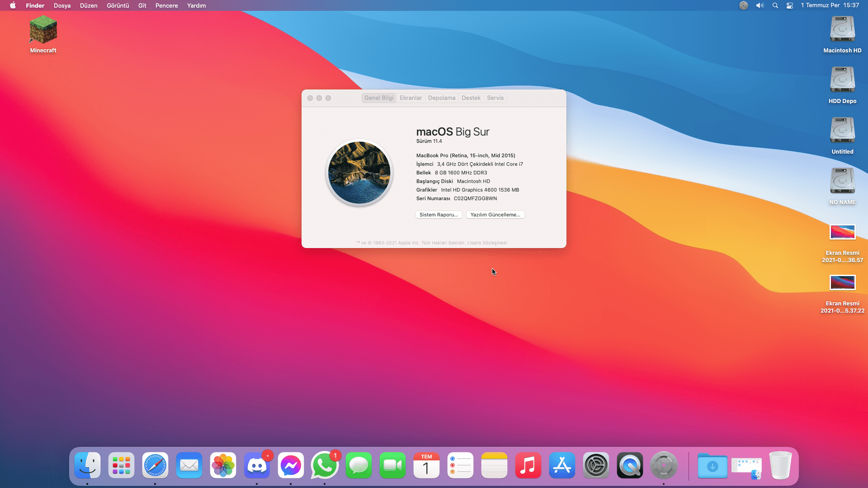
Task: Click the volume icon in menu bar
Action: pos(760,5)
